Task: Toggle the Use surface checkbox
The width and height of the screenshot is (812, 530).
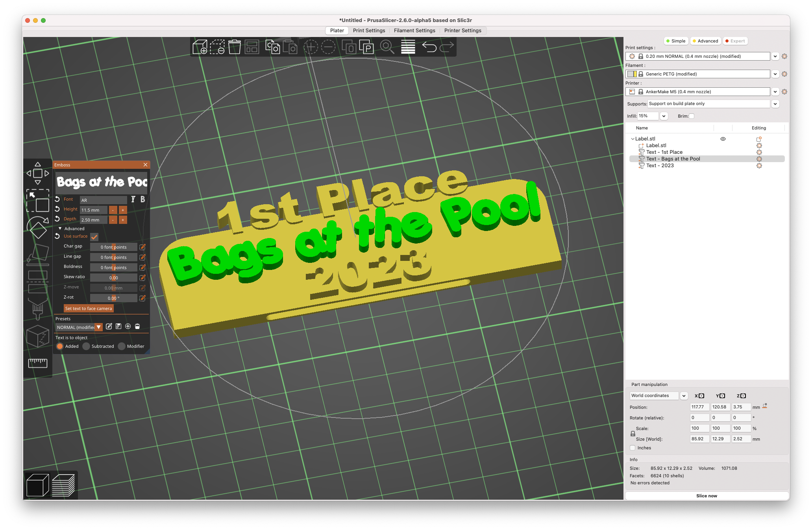Action: pyautogui.click(x=94, y=237)
